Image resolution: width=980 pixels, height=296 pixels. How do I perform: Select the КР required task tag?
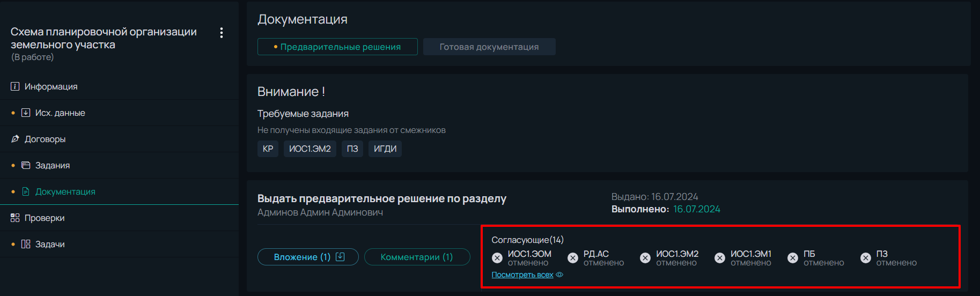click(268, 149)
